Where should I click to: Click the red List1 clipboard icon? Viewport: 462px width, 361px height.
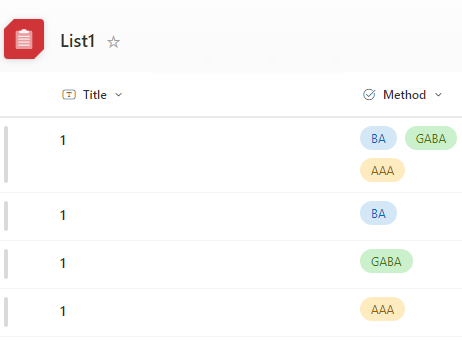pos(24,39)
